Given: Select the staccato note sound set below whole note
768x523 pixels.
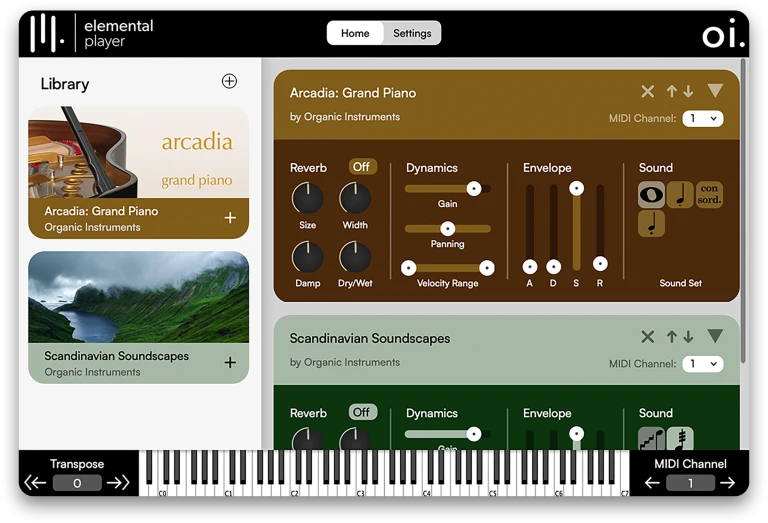Looking at the screenshot, I should point(651,223).
